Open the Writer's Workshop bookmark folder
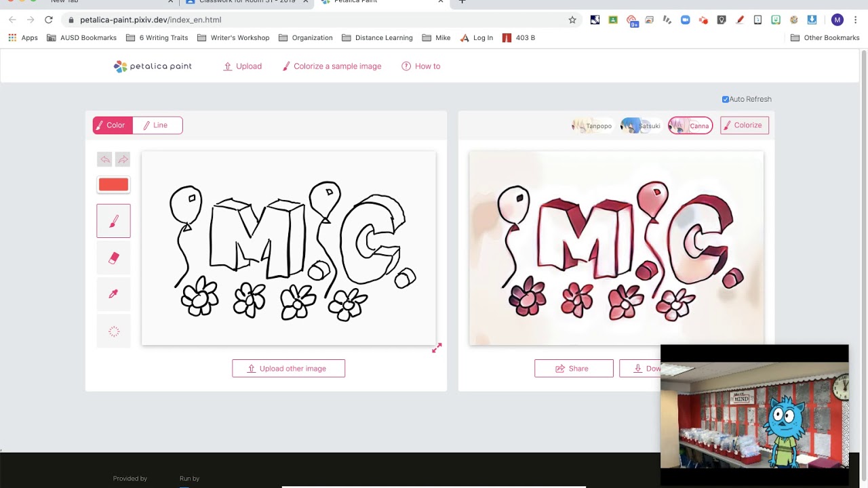 (x=233, y=38)
